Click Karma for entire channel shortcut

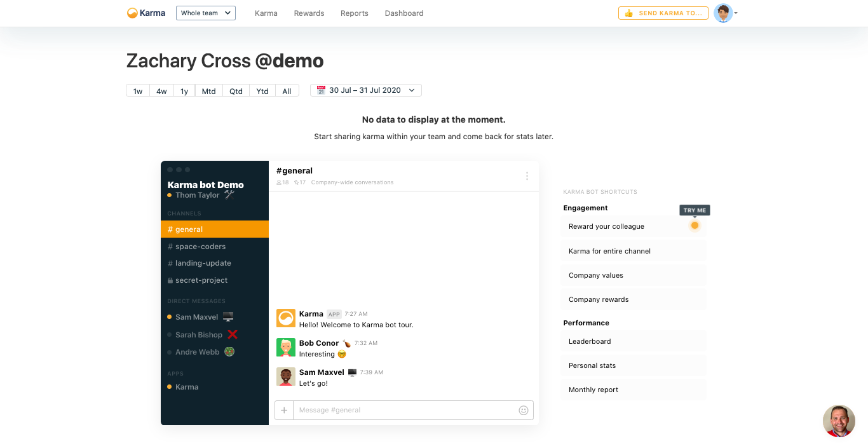[x=634, y=251]
